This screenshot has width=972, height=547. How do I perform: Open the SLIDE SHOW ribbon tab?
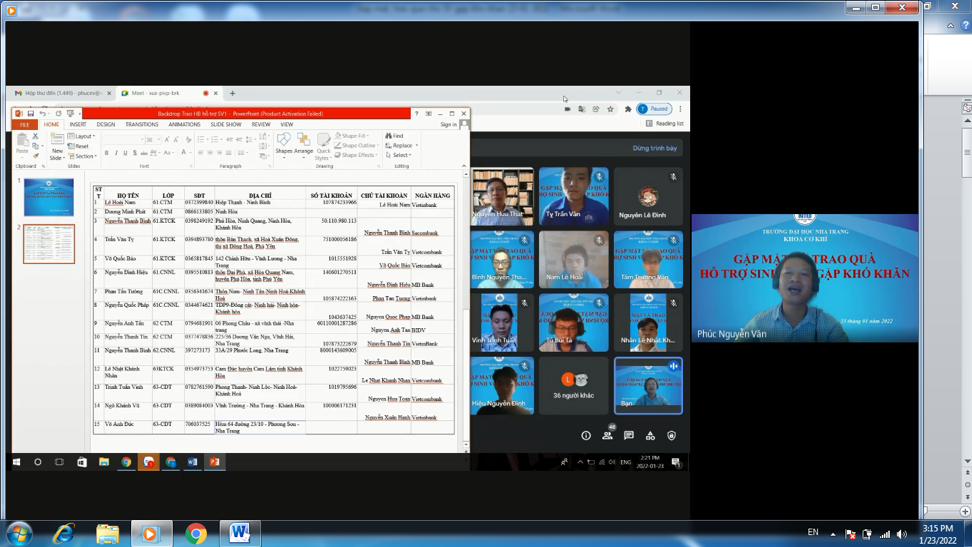pyautogui.click(x=226, y=125)
